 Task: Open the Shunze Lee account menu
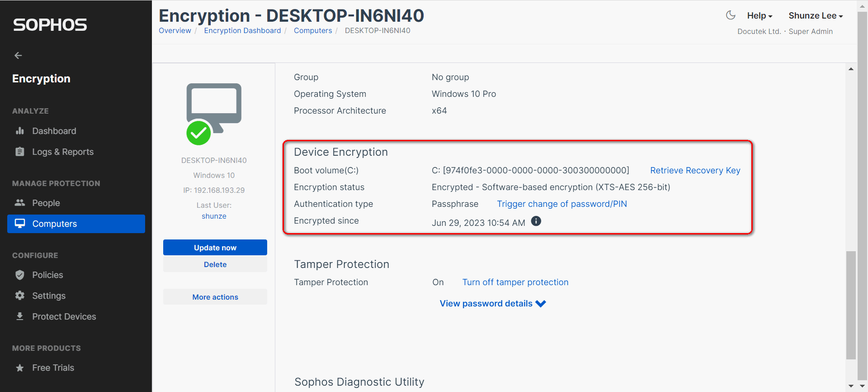(815, 16)
